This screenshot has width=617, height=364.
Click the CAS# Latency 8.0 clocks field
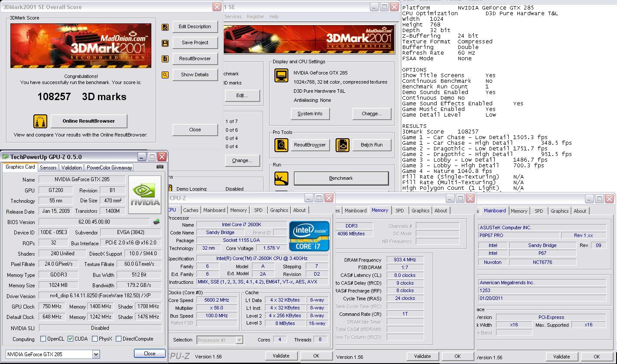tap(405, 276)
